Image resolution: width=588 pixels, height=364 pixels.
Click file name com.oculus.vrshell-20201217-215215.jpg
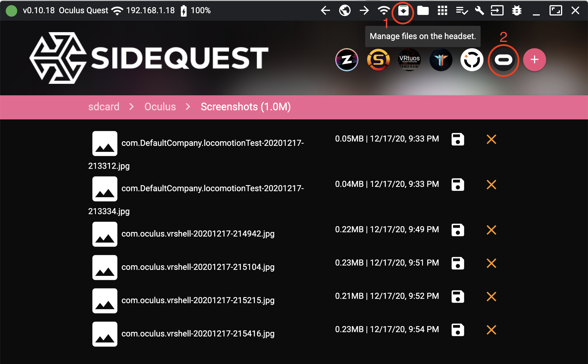point(198,301)
